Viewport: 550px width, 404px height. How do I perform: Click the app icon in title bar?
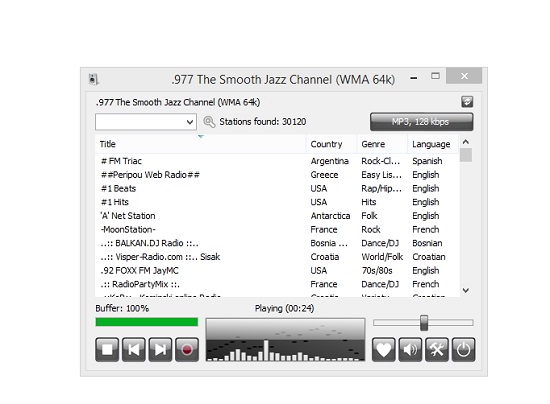(93, 79)
